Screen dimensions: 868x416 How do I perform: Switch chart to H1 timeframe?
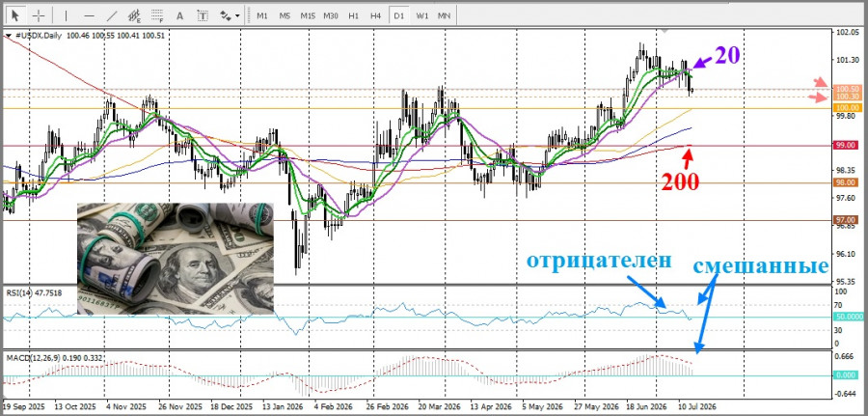[x=353, y=15]
